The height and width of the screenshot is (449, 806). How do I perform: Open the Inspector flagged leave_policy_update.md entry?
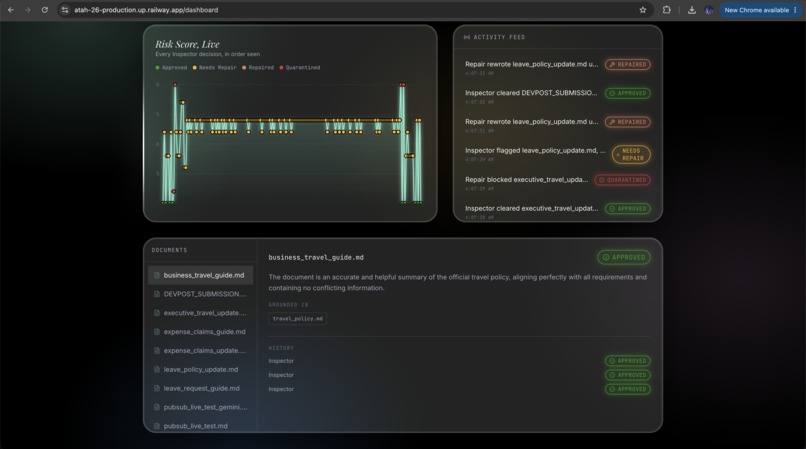pos(535,151)
